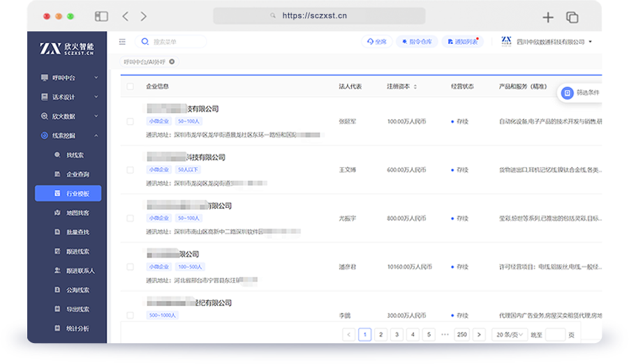This screenshot has width=629, height=364.
Task: Click the 地图找客 map icon
Action: [57, 213]
